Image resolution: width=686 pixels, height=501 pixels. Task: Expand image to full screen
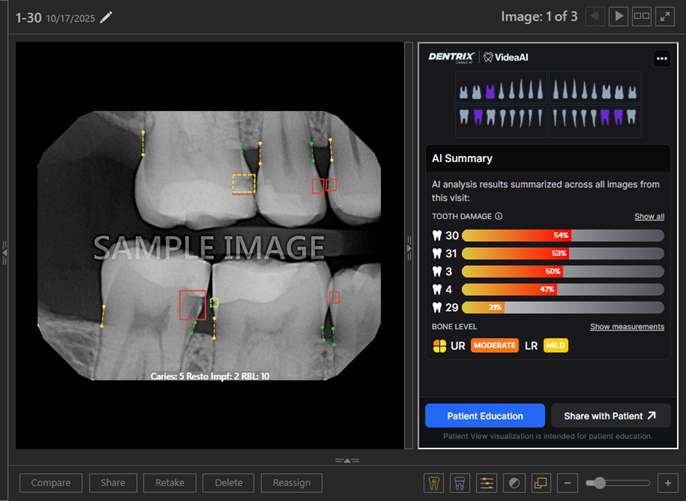pos(666,16)
